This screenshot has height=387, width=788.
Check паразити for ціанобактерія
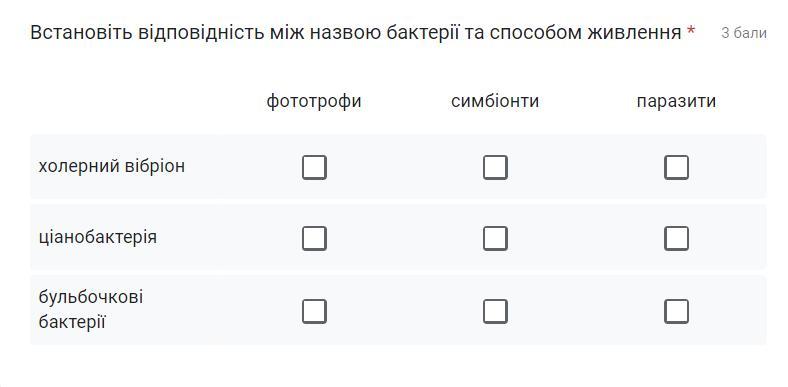(676, 238)
